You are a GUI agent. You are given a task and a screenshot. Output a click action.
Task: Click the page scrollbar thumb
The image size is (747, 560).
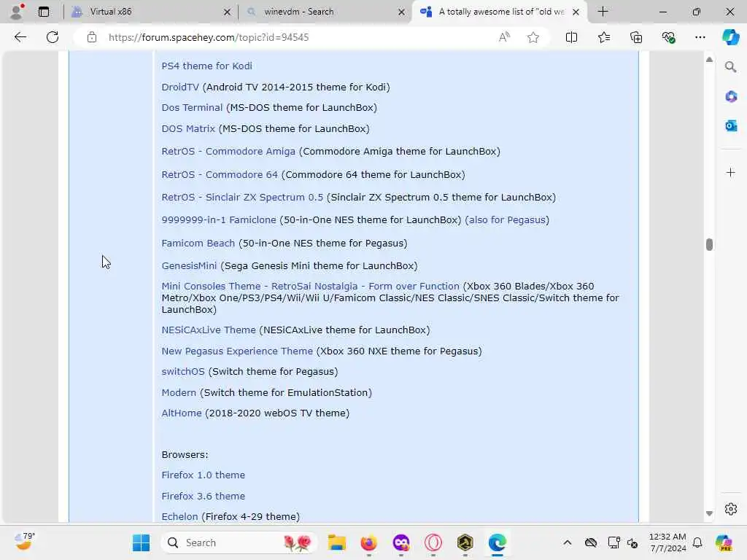point(709,244)
